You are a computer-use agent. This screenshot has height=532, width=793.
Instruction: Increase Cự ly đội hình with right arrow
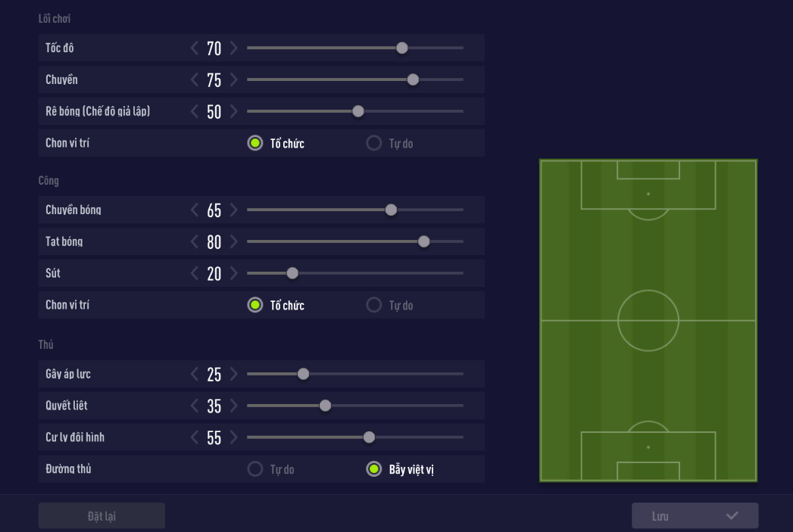(233, 437)
